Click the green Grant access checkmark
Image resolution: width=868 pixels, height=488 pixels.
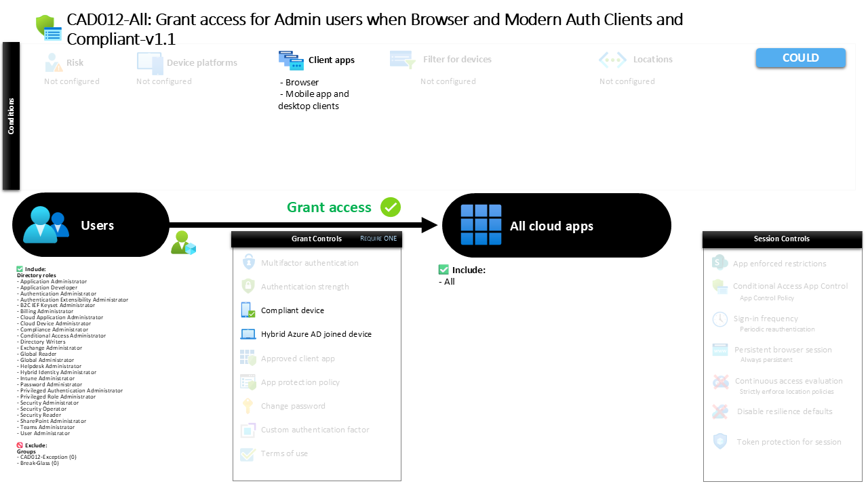(390, 207)
